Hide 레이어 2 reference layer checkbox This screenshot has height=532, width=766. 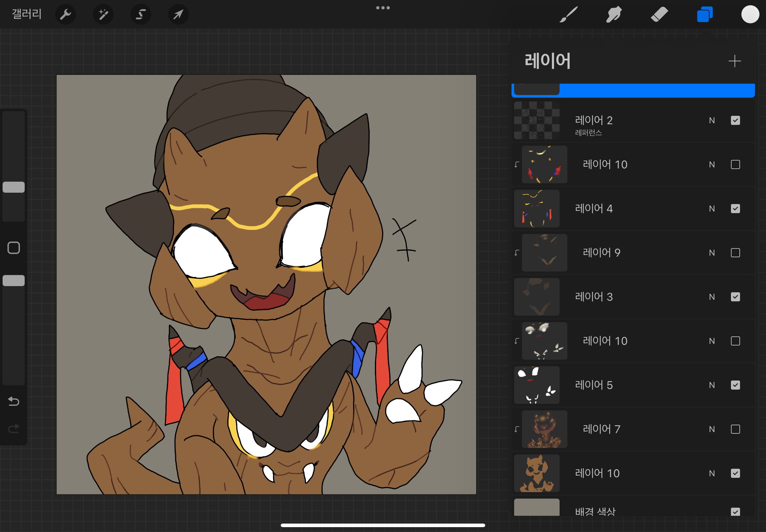coord(735,120)
